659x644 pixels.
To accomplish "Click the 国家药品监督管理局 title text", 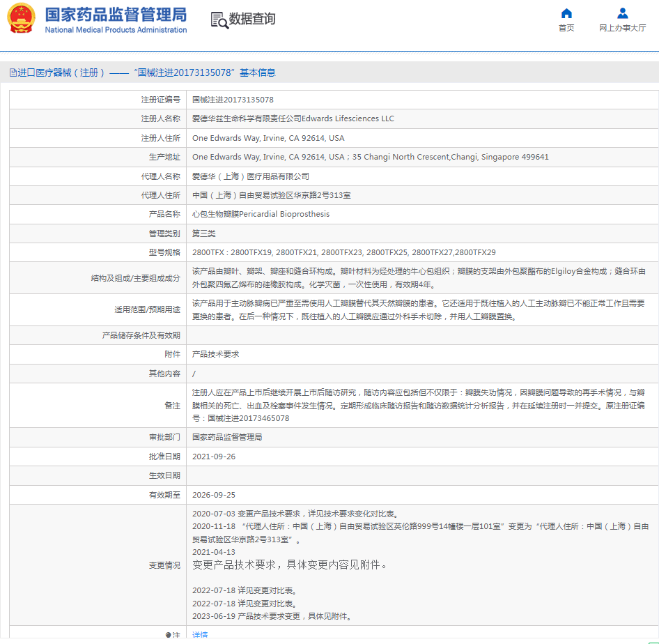I will 116,15.
